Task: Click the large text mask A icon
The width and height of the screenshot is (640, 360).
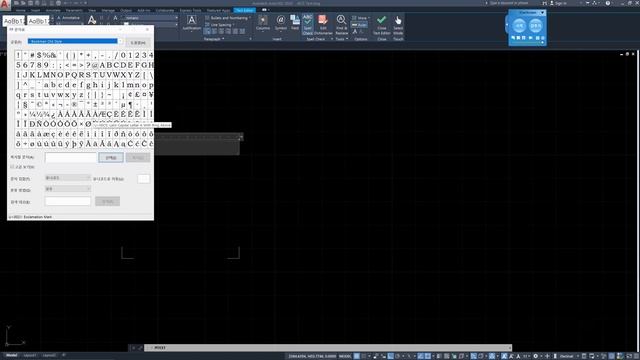Action: click(x=92, y=20)
